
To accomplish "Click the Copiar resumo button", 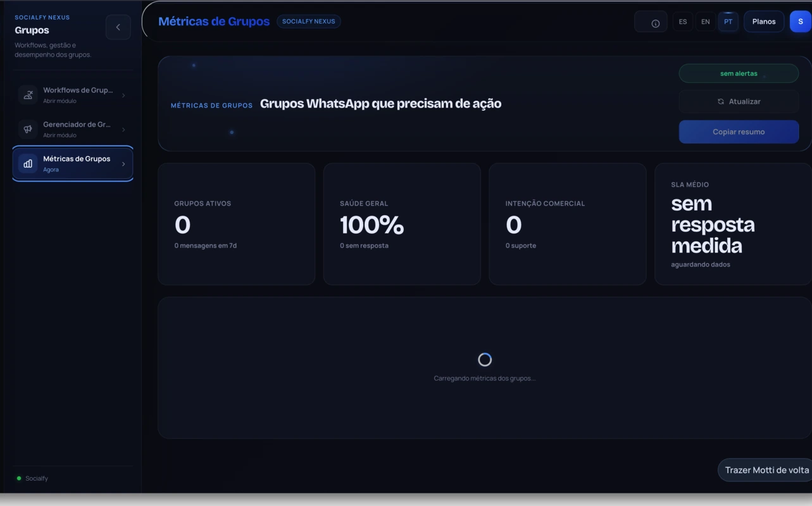I will pos(739,132).
